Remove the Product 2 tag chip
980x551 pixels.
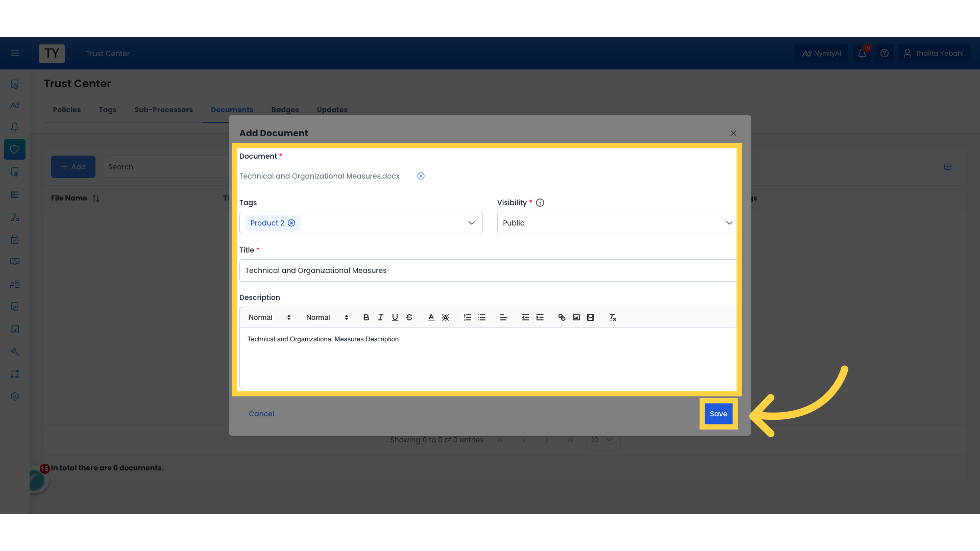(291, 222)
